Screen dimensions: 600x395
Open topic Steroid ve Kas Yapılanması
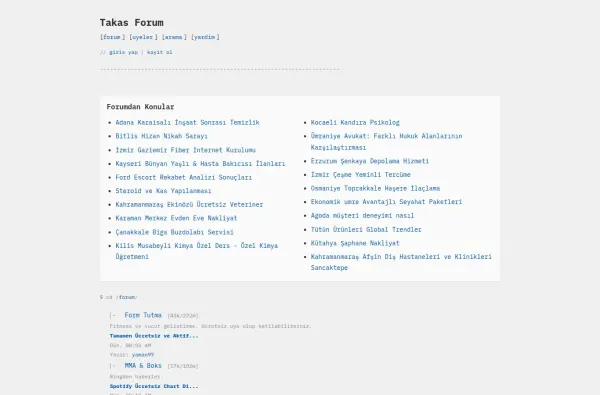163,191
